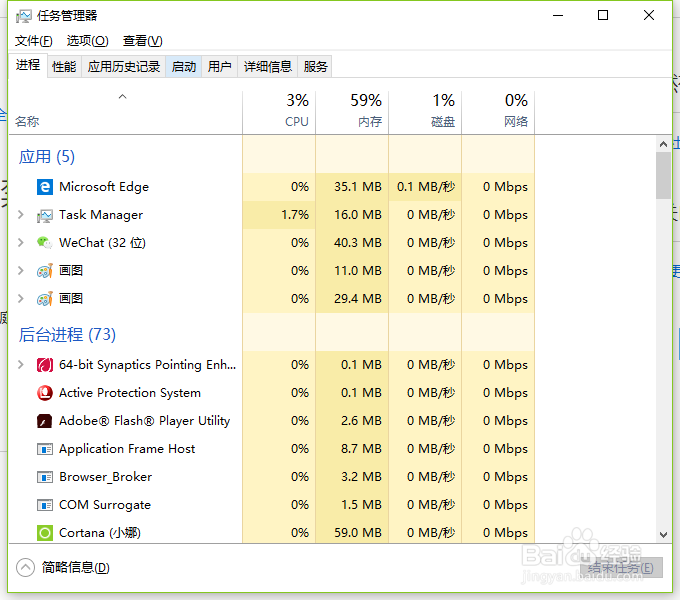Click the 后台进程 (73) group heading
The image size is (680, 600).
[67, 335]
